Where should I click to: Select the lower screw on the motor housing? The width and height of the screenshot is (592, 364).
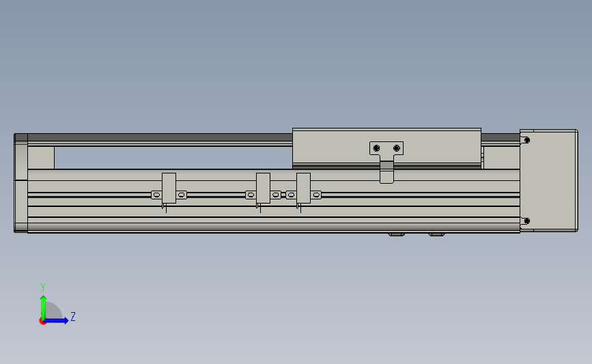coord(527,221)
